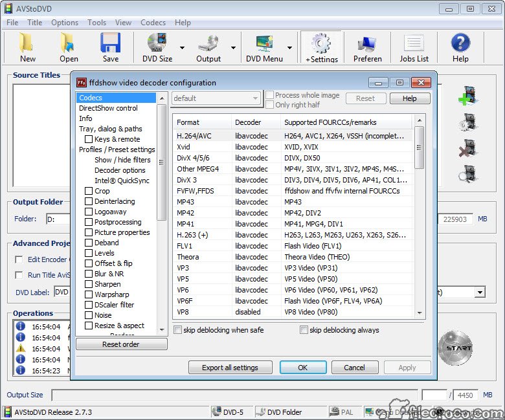Open Help question mark icon
Image resolution: width=505 pixels, height=420 pixels.
[x=460, y=43]
